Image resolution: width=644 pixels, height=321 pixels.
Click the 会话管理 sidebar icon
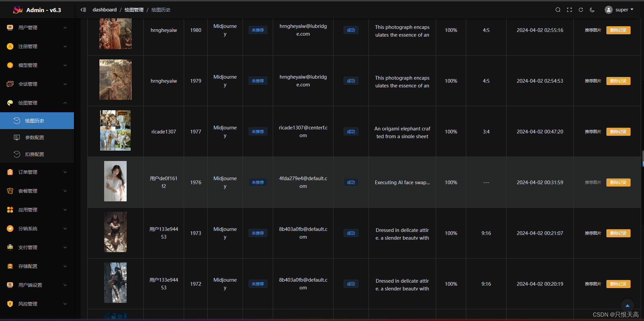(x=10, y=84)
